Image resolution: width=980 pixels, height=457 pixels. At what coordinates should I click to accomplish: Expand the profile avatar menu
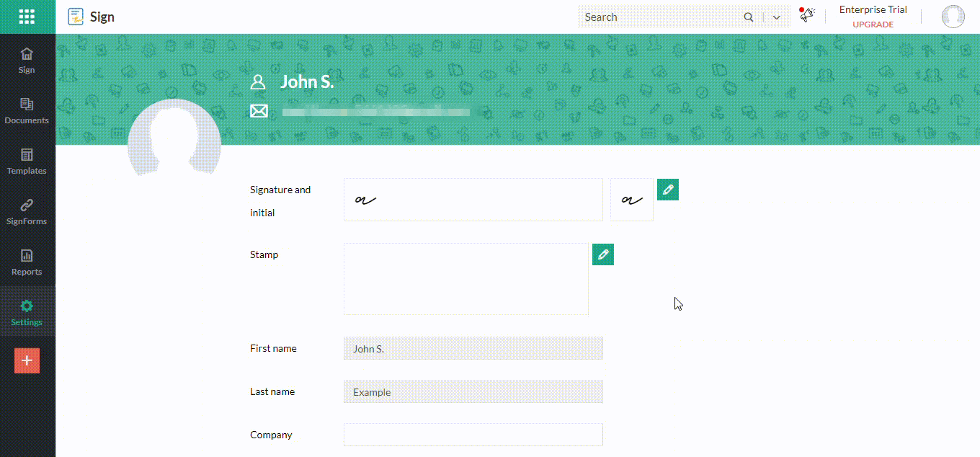(x=953, y=17)
